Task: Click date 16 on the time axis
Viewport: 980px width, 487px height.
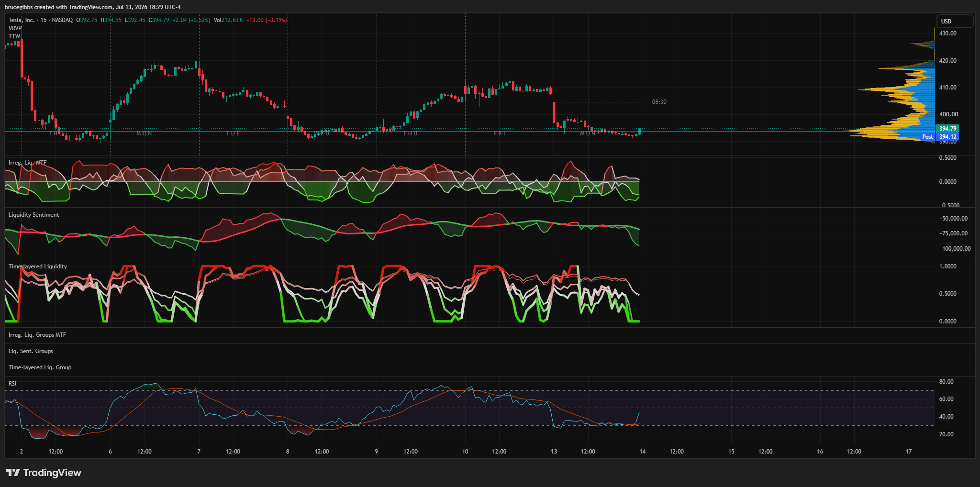Action: (820, 452)
